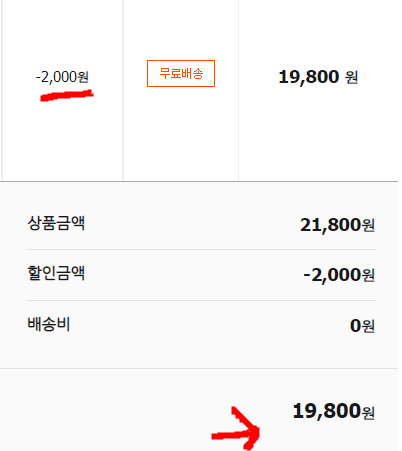Click the 원 unit beside row amount 19,800

click(351, 77)
